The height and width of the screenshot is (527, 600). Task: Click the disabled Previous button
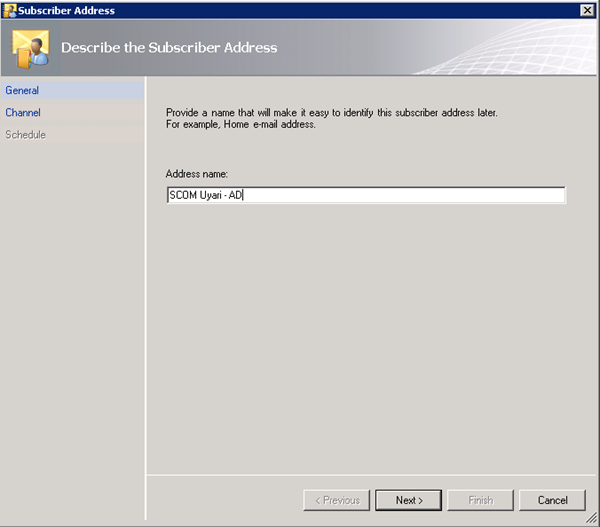[337, 500]
